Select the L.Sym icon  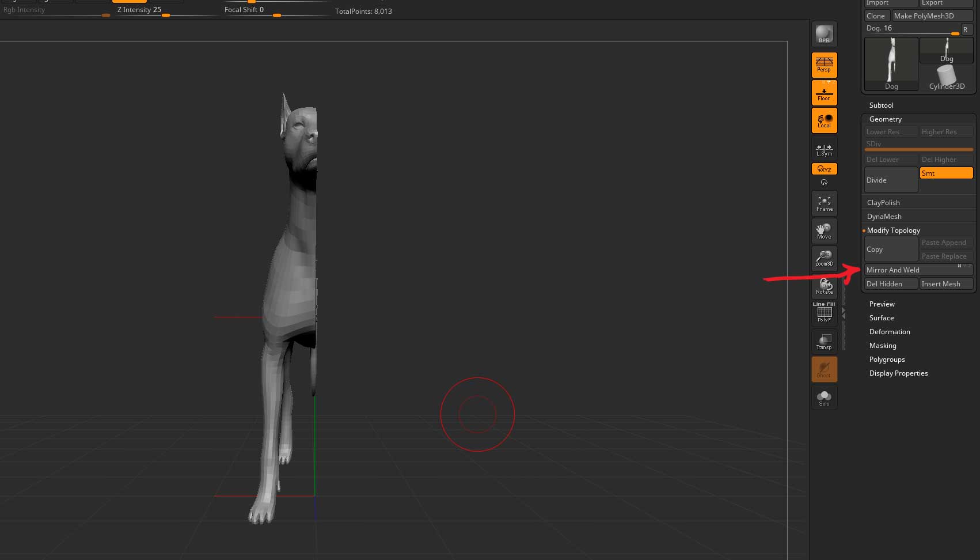click(824, 150)
